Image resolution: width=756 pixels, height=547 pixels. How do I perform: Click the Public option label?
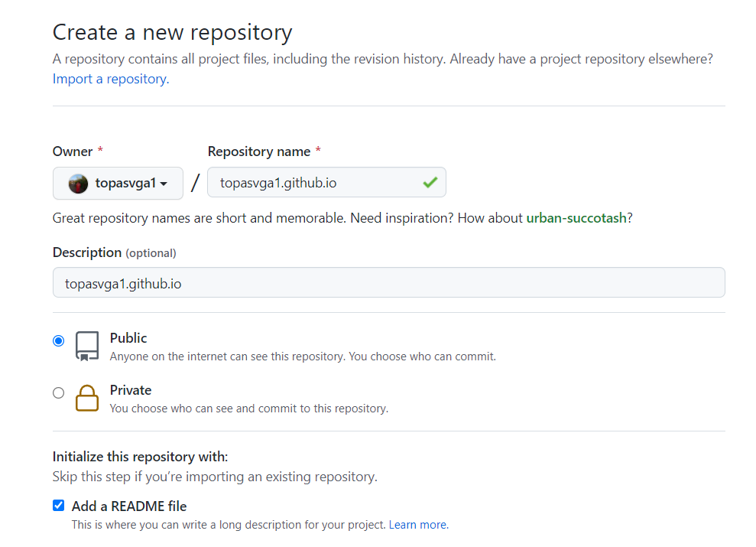tap(128, 338)
